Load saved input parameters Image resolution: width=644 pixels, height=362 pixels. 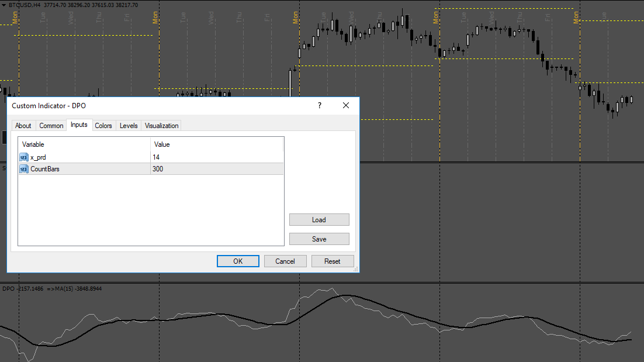point(319,220)
